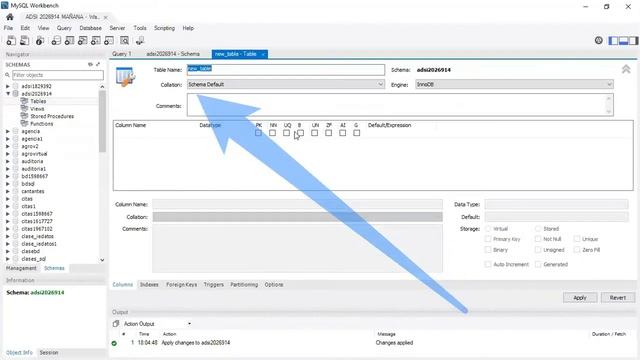
Task: Create a new schema via toolbar icon
Action: click(x=56, y=40)
